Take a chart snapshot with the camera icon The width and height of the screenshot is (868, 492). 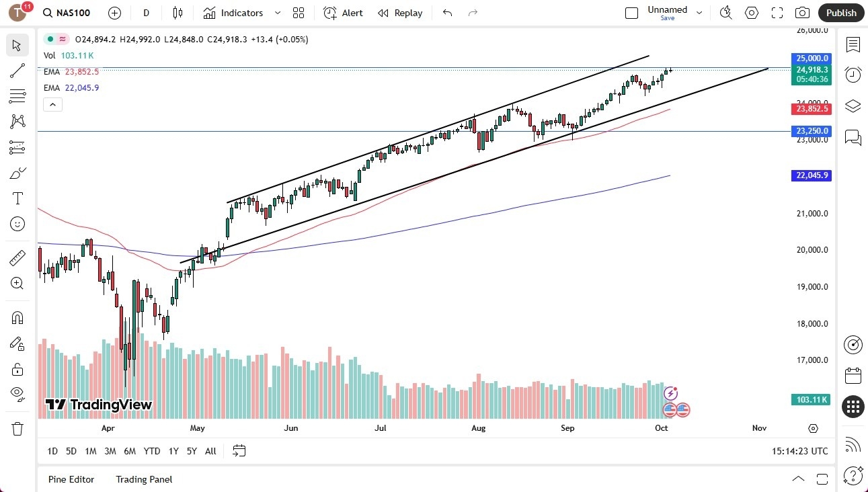coord(803,12)
